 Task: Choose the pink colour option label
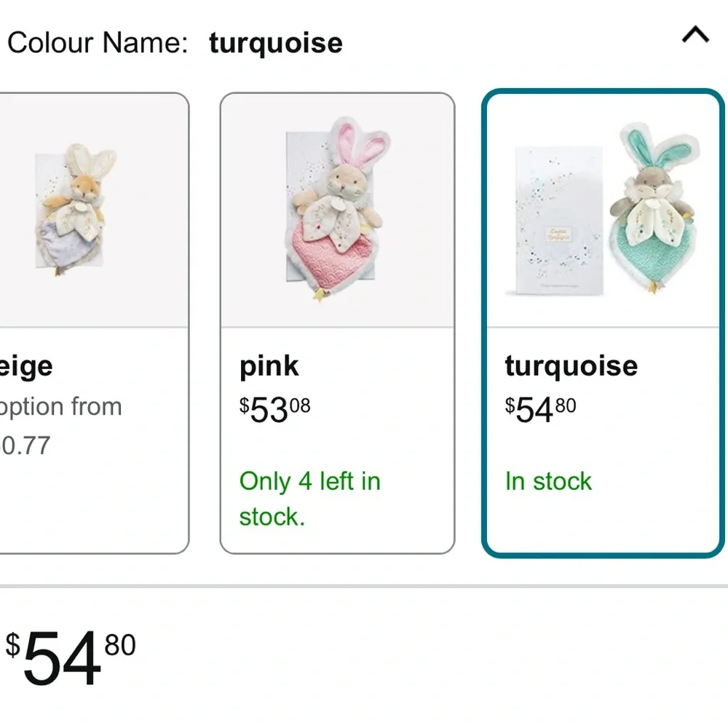coord(269,365)
